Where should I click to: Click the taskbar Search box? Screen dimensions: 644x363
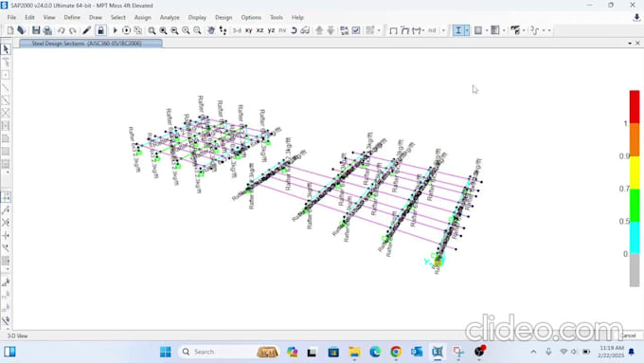[x=229, y=352]
